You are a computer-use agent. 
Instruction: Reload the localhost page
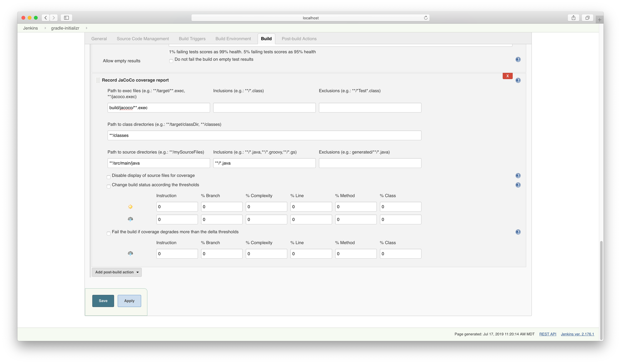tap(426, 18)
